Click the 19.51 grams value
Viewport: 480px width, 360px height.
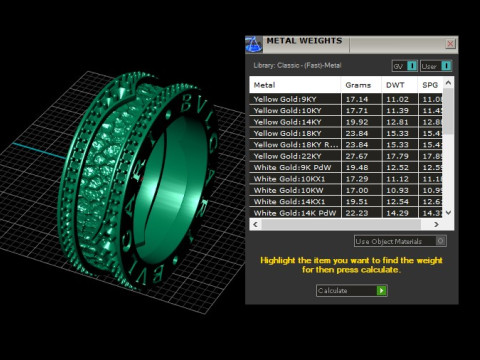tap(357, 202)
